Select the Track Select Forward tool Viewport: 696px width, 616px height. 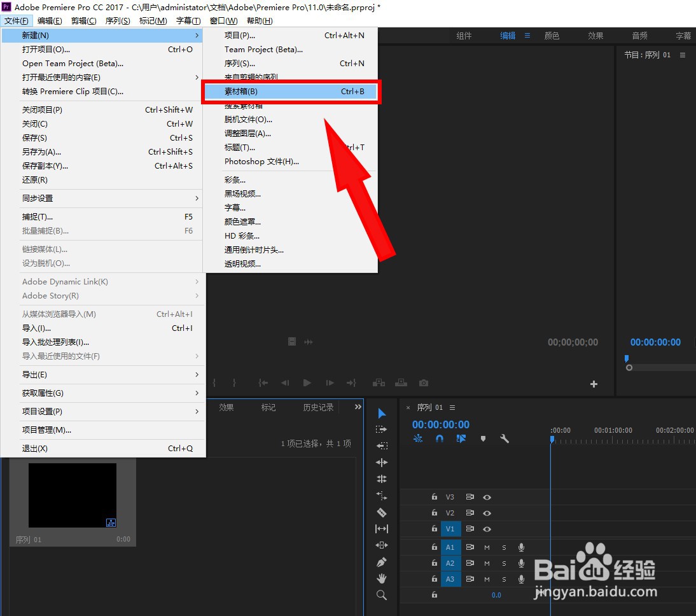click(x=381, y=430)
